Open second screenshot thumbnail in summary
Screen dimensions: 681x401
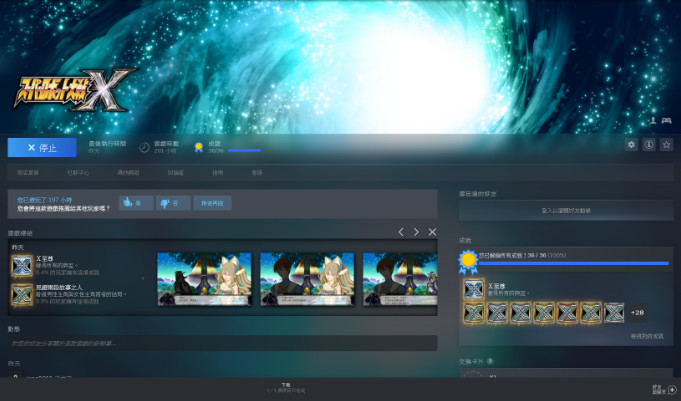pyautogui.click(x=307, y=279)
